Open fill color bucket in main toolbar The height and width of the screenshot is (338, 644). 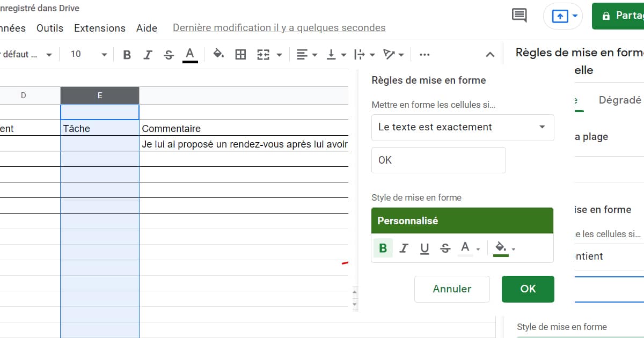[218, 54]
